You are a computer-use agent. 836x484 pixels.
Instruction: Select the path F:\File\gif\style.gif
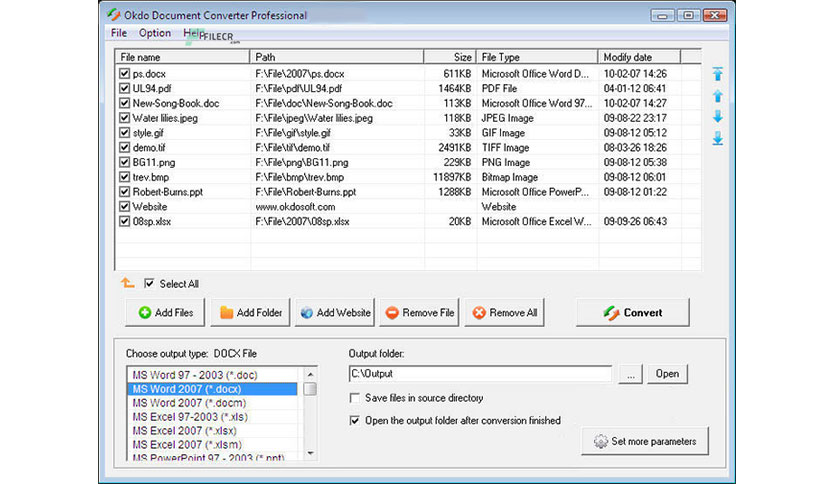[293, 133]
